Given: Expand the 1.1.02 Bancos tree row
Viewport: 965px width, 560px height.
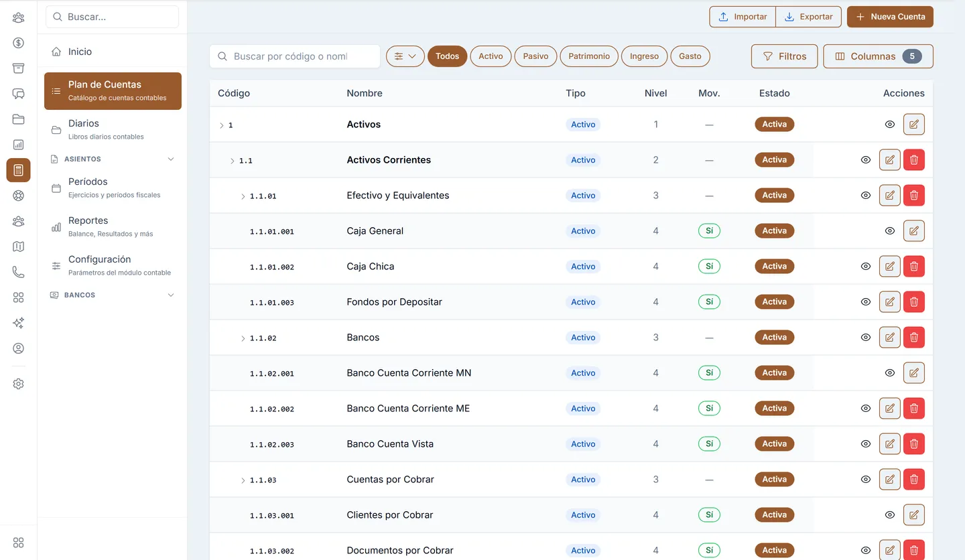Looking at the screenshot, I should pyautogui.click(x=243, y=338).
